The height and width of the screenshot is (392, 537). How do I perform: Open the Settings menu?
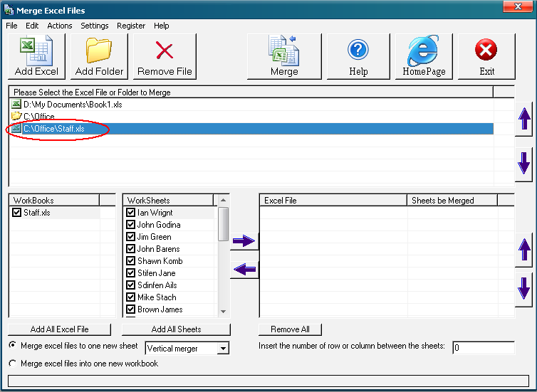point(94,26)
